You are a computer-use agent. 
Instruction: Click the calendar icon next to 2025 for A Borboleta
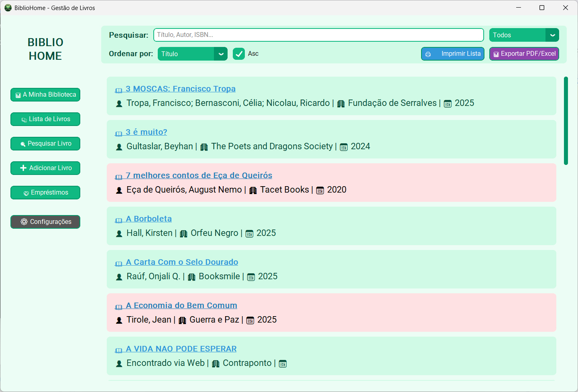coord(249,234)
